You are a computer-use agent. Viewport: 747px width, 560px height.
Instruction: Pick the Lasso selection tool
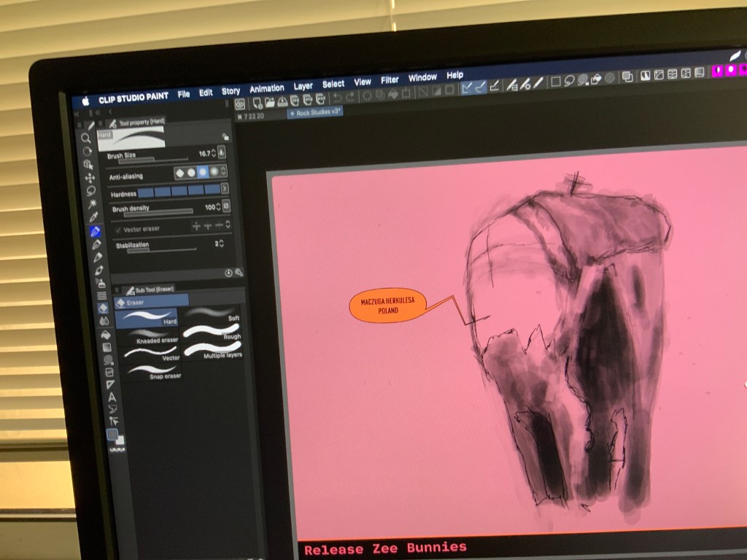(x=91, y=191)
